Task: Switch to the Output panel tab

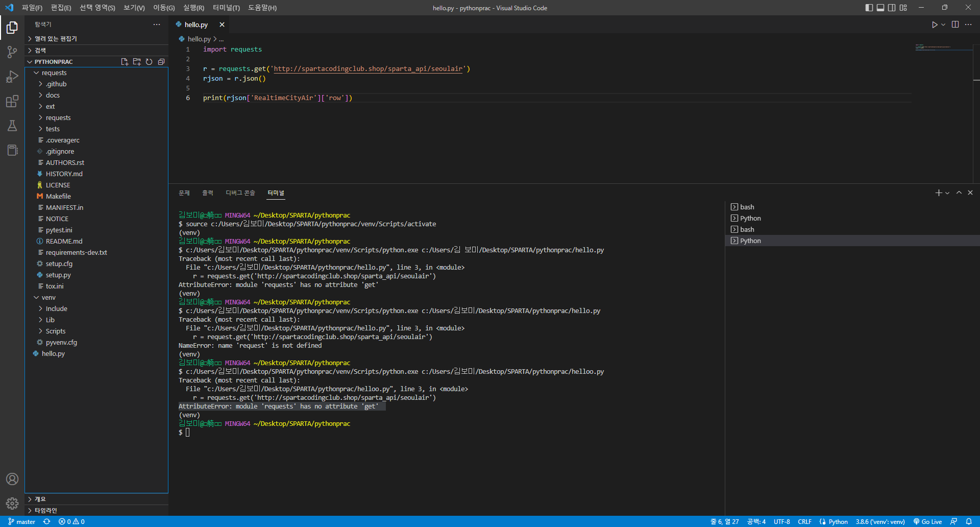Action: (x=208, y=193)
